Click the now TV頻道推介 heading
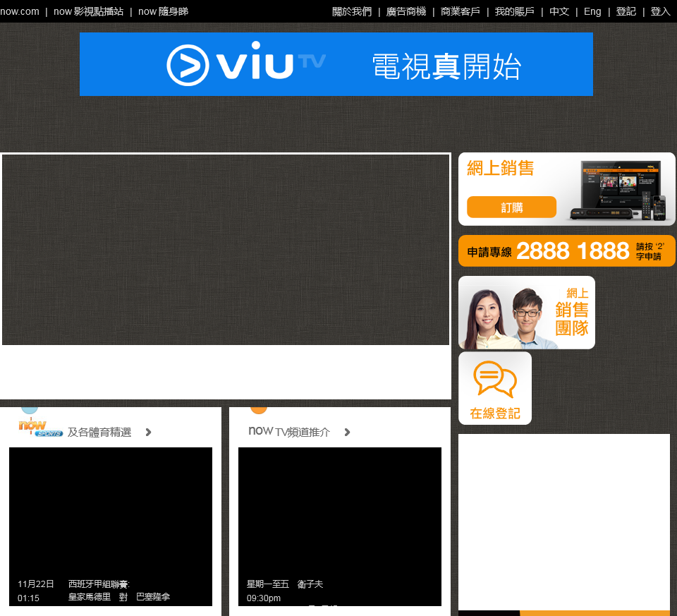Screen dimensions: 677x616 pos(289,432)
